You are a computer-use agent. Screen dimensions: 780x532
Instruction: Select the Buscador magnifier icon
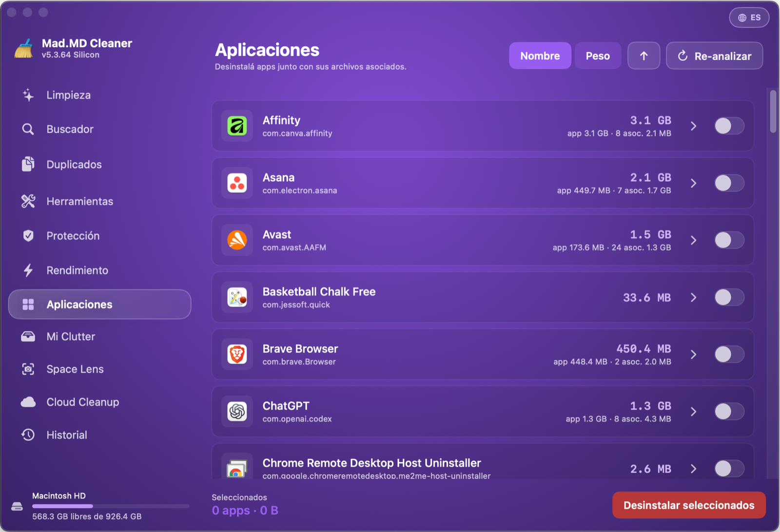click(28, 129)
